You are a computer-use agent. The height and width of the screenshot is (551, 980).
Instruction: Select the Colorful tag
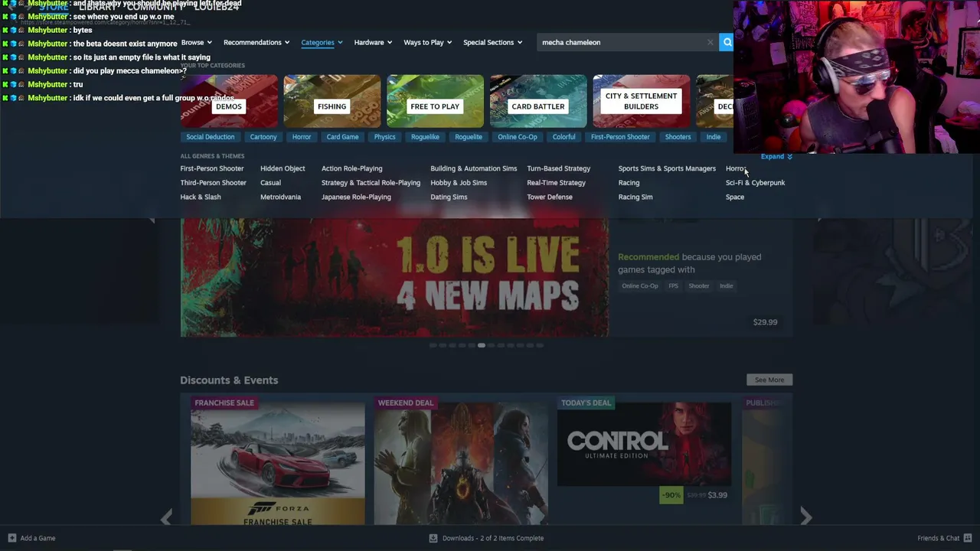(x=563, y=137)
